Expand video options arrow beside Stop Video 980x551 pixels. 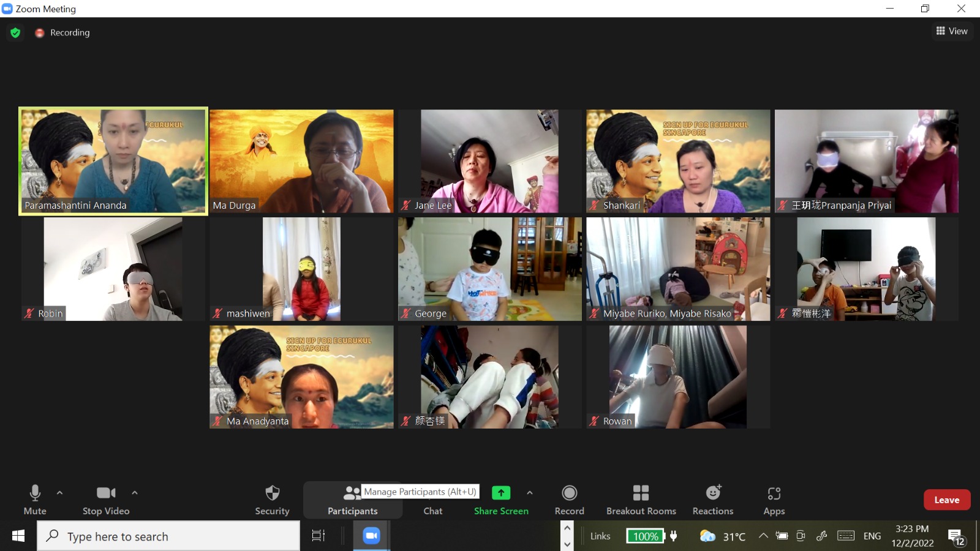[x=135, y=492]
